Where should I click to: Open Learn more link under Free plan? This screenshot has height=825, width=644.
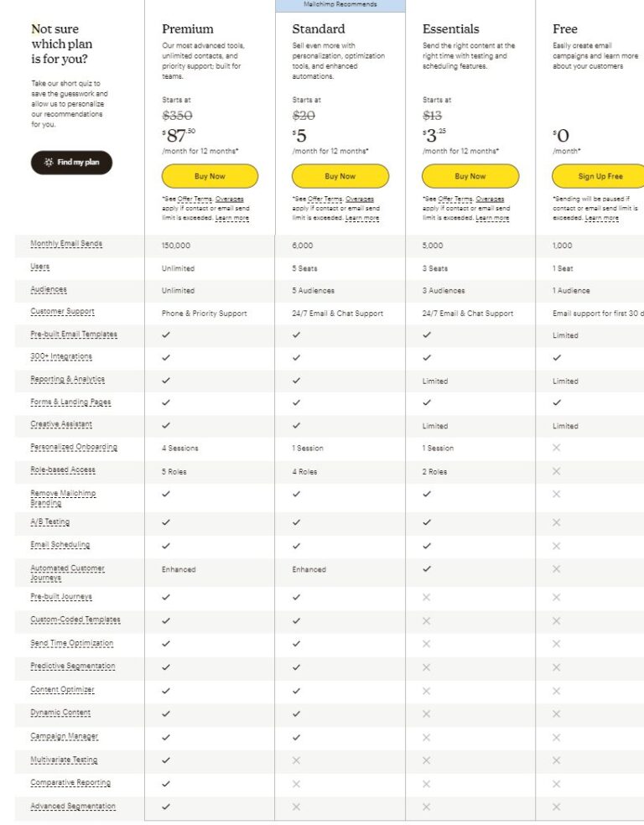coord(602,218)
